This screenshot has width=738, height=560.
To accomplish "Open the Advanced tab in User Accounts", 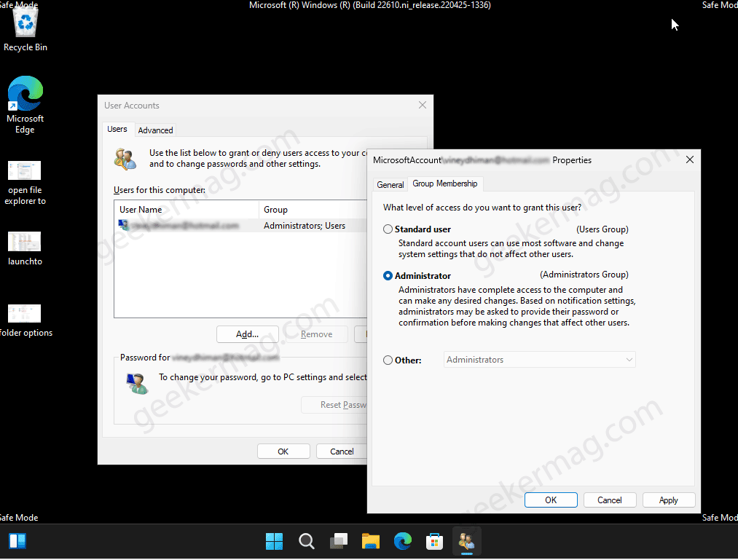I will (x=155, y=130).
